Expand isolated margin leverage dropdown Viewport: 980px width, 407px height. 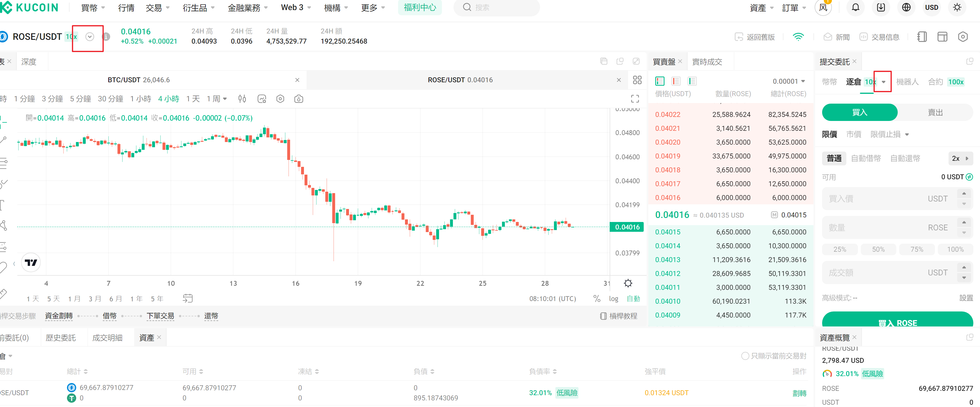tap(883, 82)
